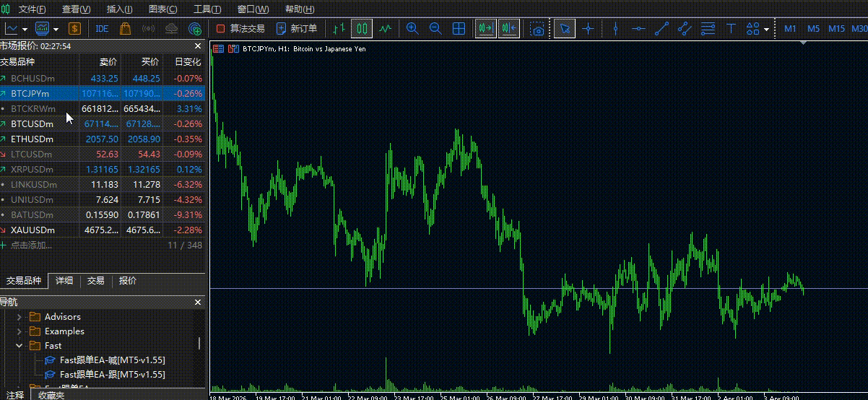Select the bar chart display icon
868x400 pixels.
(339, 29)
